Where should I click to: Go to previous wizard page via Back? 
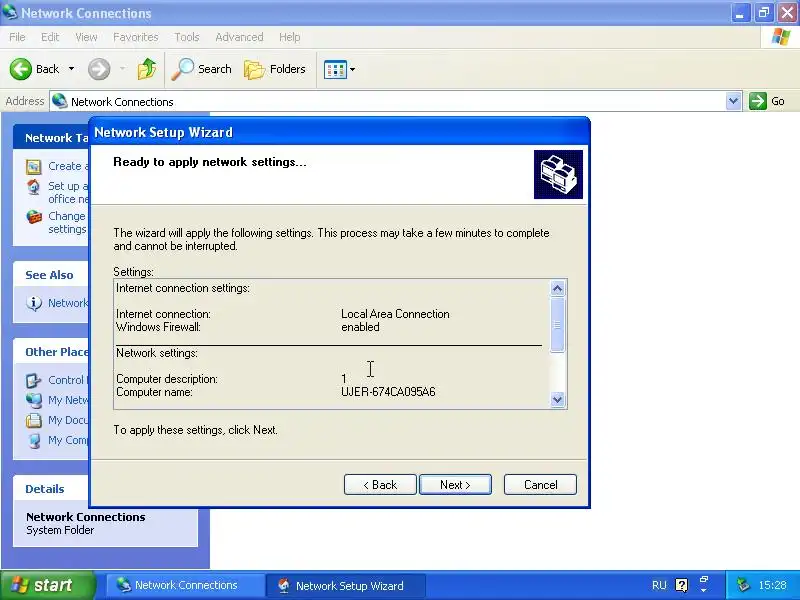coord(380,484)
